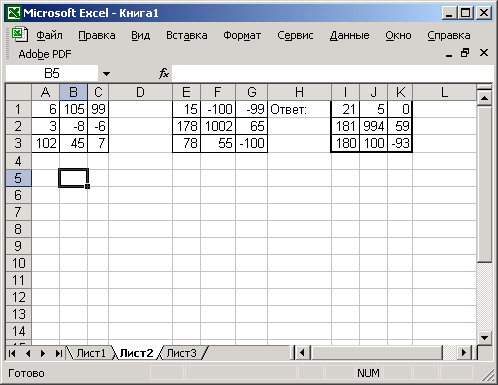498x385 pixels.
Task: Switch to the Лист3 sheet tab
Action: click(x=182, y=353)
